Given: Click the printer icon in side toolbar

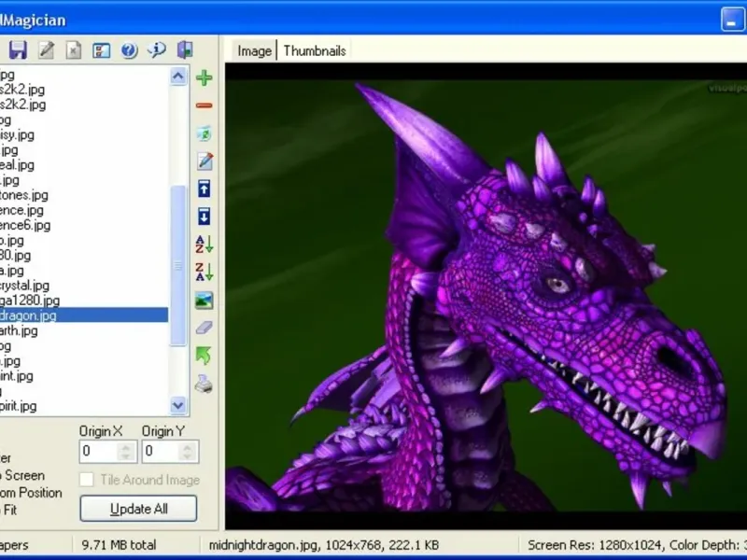Looking at the screenshot, I should point(204,384).
